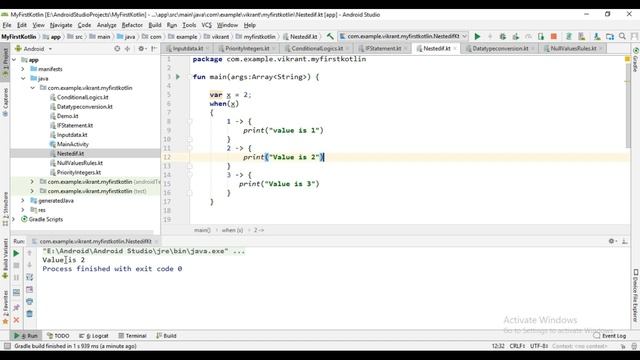640x360 pixels.
Task: Collapse the app module tree node
Action: (14, 60)
